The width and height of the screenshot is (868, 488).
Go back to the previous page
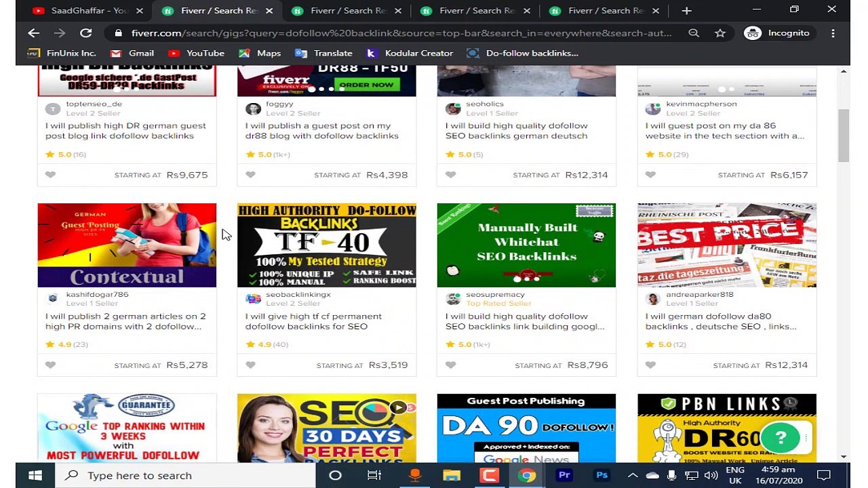point(33,33)
